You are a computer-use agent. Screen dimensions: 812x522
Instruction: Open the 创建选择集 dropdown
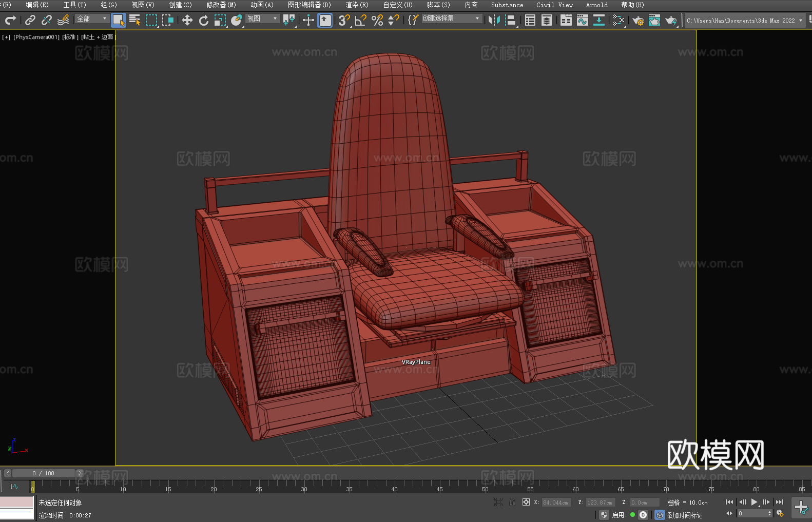point(452,18)
